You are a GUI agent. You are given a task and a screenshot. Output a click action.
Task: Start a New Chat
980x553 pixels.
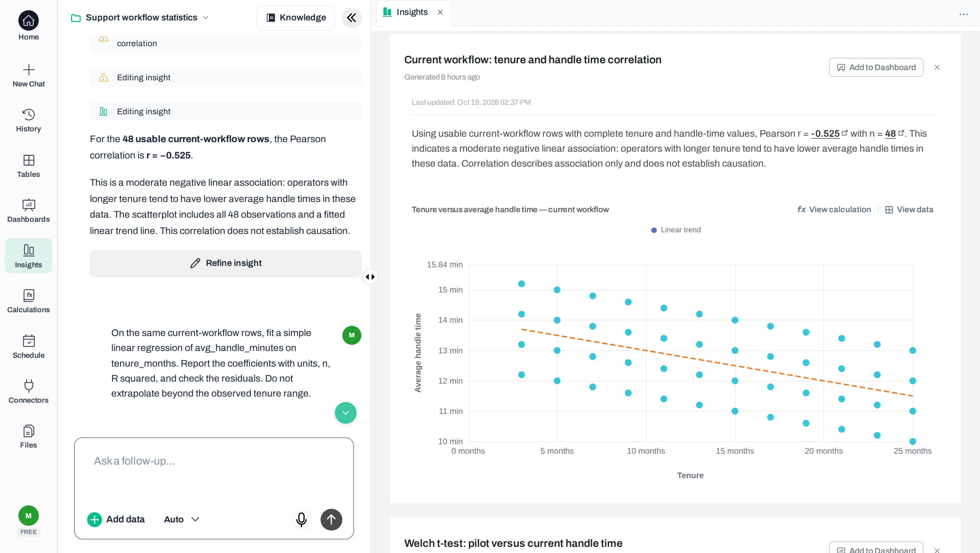[29, 75]
